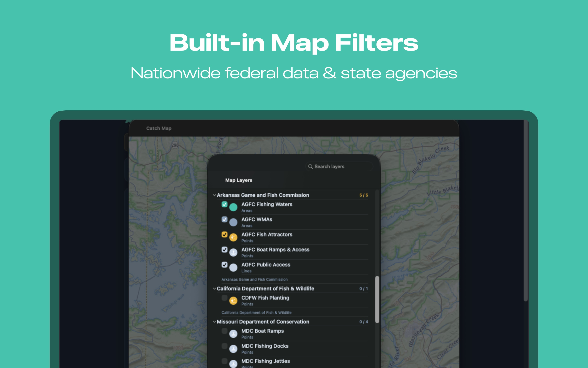Click the AGFC Fishing Waters teal layer icon
588x368 pixels.
point(233,207)
